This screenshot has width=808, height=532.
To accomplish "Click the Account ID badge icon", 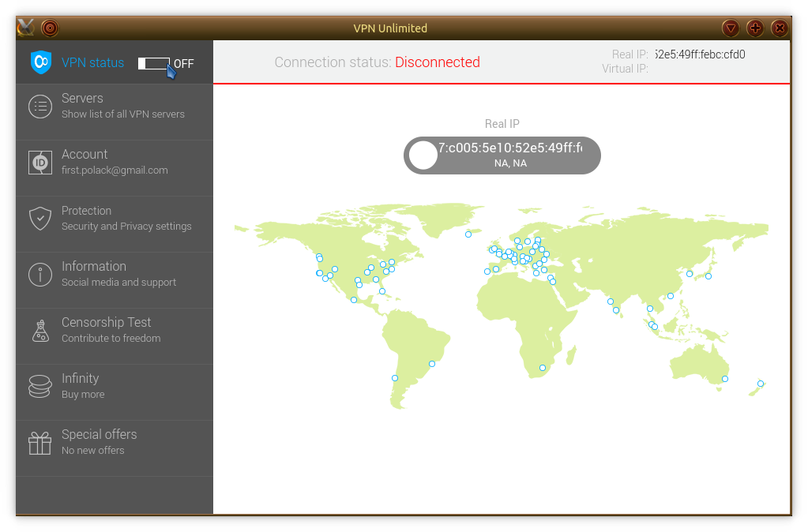I will pos(40,163).
